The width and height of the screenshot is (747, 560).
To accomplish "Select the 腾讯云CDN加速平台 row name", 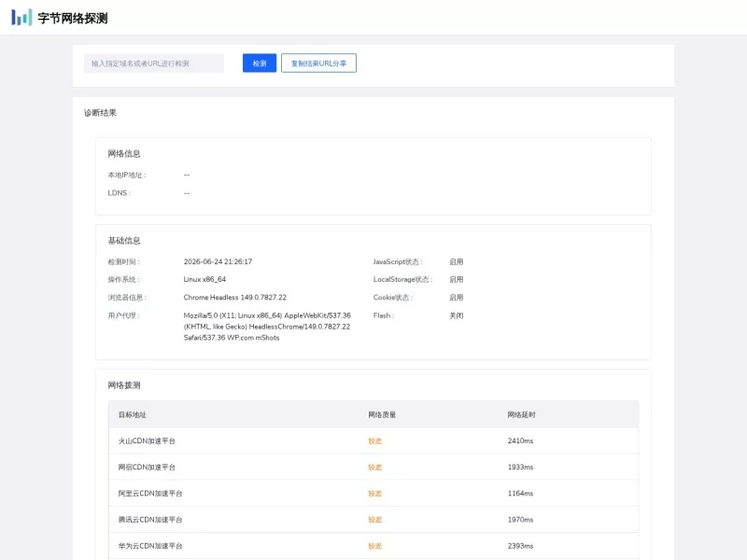I will point(150,520).
